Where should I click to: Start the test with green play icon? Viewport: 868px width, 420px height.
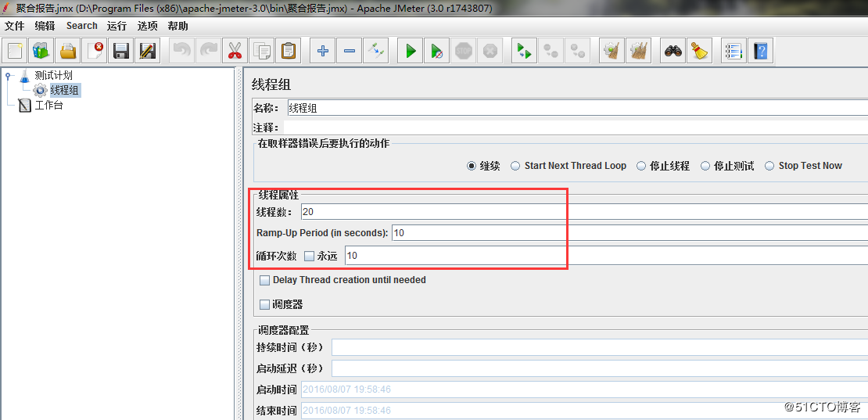(411, 52)
